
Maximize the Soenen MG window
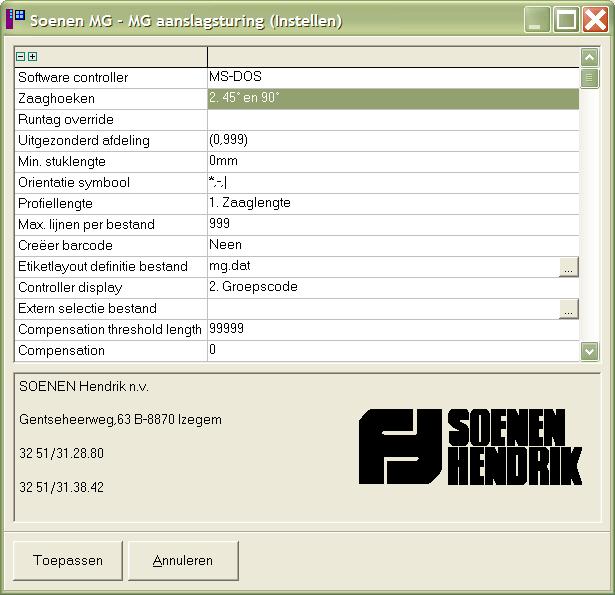coord(566,19)
